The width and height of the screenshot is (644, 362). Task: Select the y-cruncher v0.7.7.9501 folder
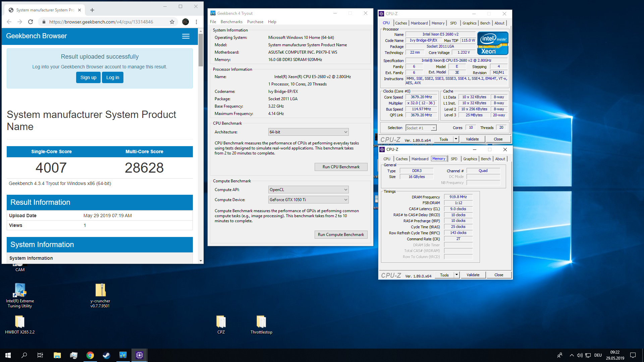[x=100, y=295]
